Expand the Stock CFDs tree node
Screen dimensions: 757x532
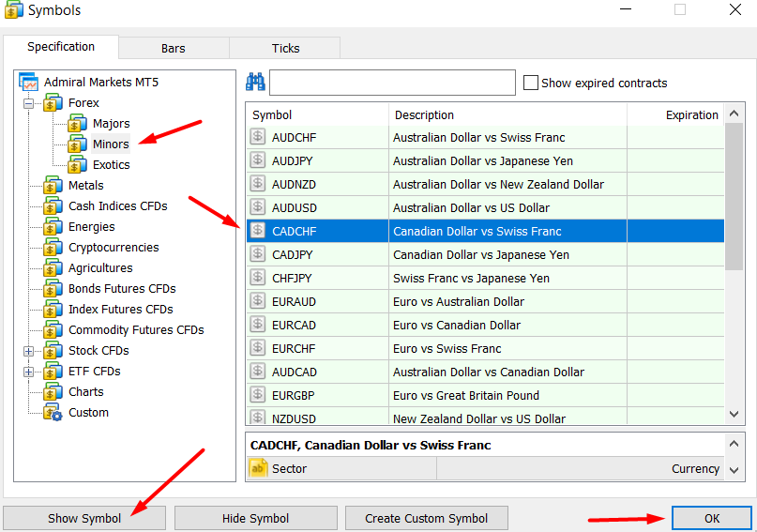(x=28, y=351)
